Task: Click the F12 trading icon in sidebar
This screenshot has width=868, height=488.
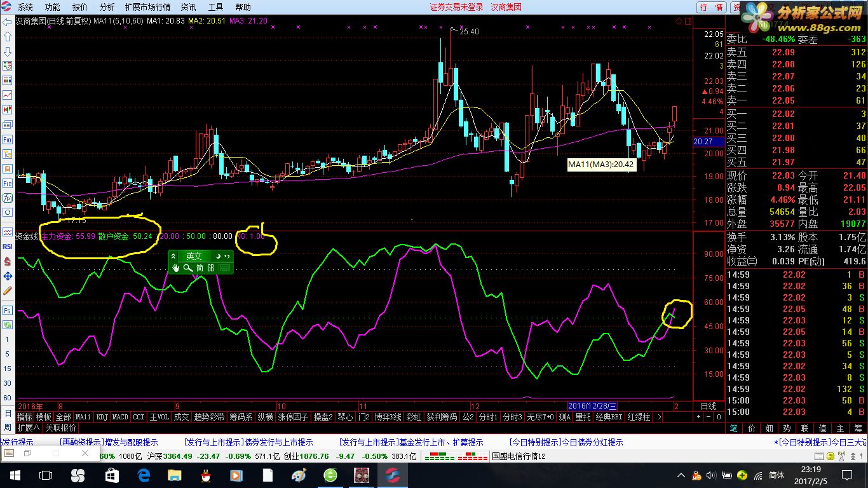Action: [8, 183]
